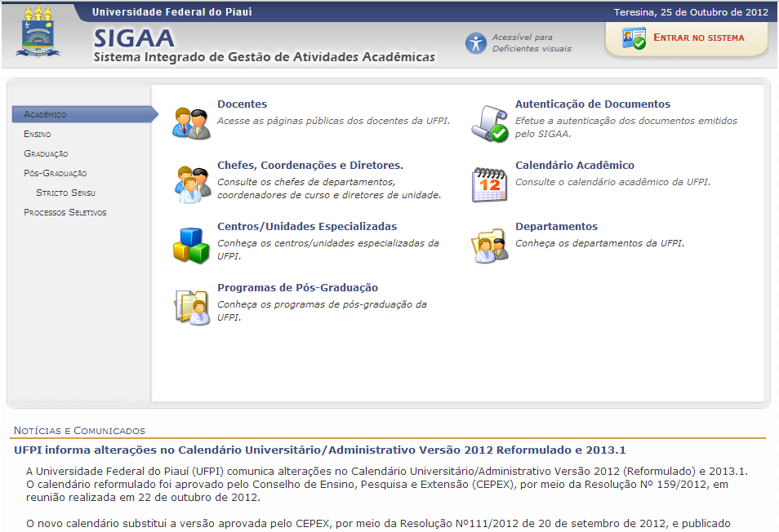Open Processos Seletivos sidebar item
779x532 pixels.
pos(65,212)
